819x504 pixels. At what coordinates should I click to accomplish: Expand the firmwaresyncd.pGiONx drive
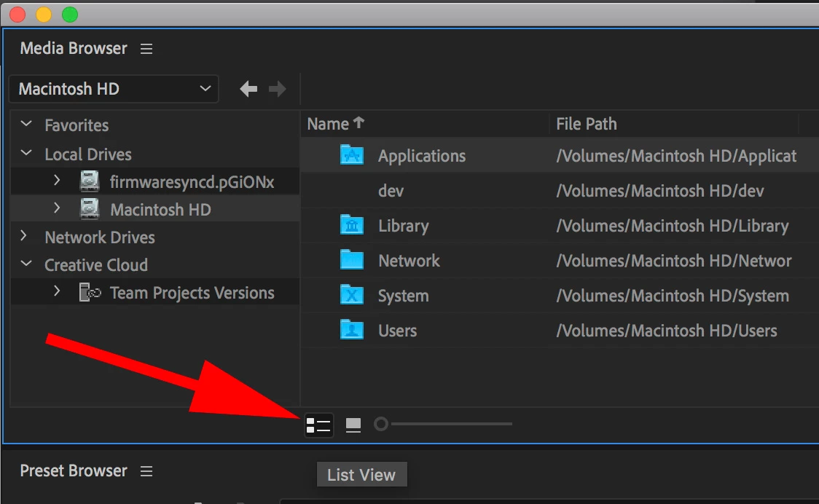[57, 180]
